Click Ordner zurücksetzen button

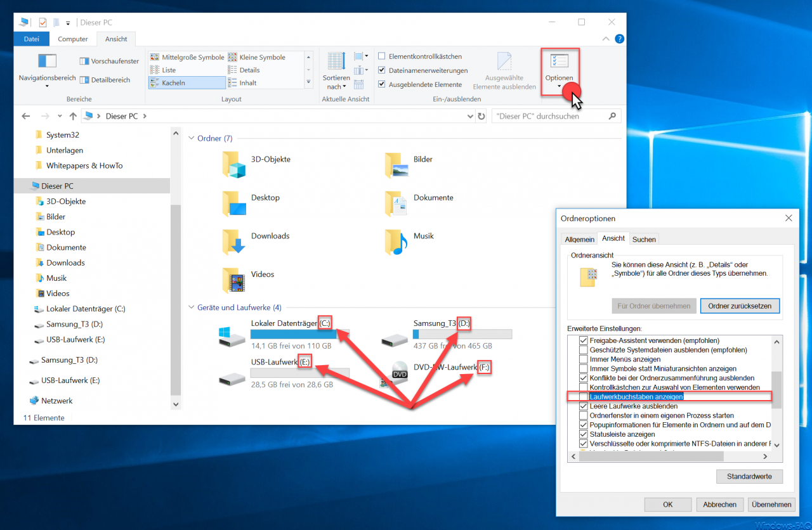point(740,306)
